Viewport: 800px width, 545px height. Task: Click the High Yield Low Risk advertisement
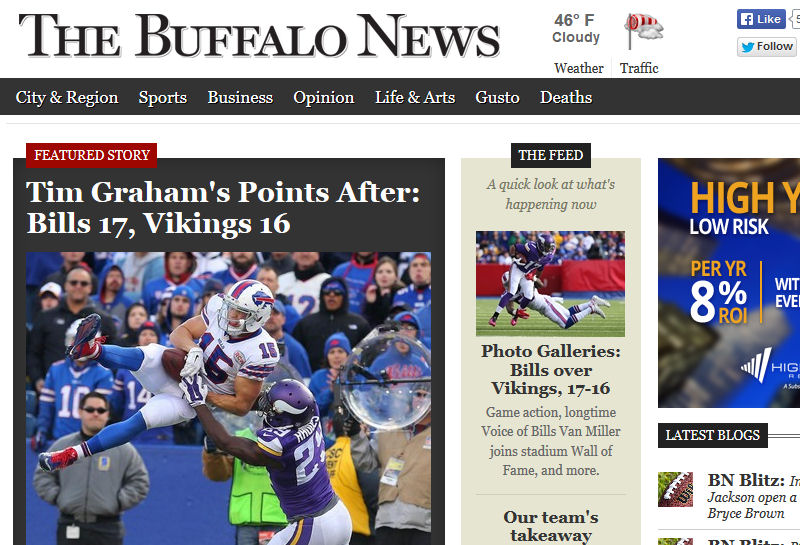(729, 283)
